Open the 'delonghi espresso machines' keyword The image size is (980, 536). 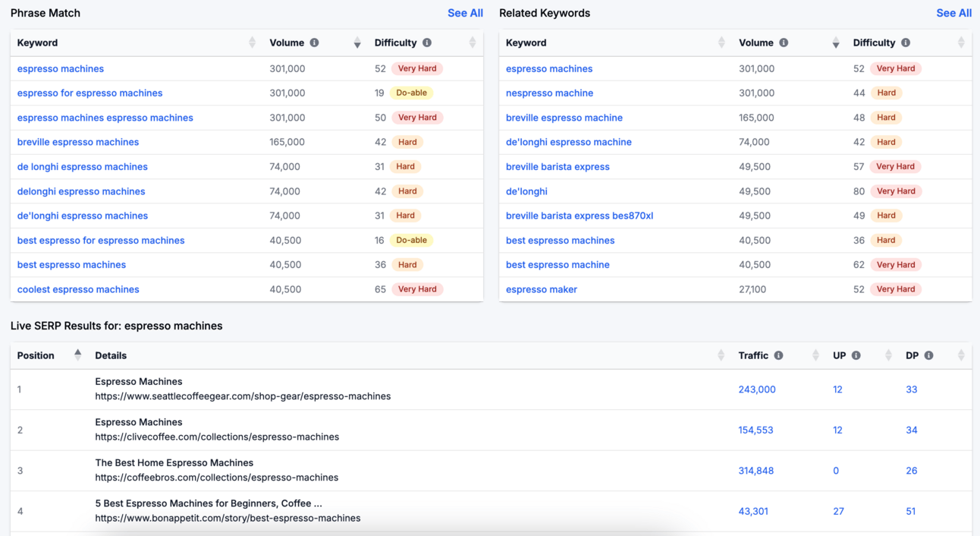tap(81, 191)
